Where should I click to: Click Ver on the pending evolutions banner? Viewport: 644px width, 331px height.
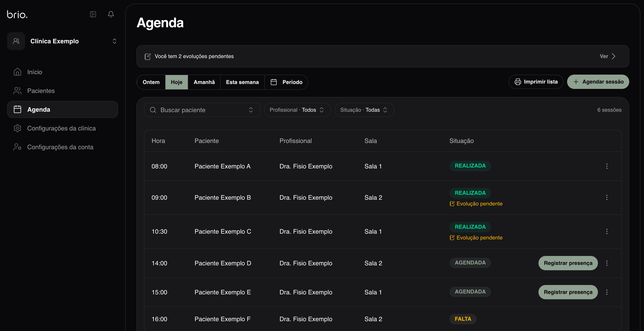click(608, 57)
